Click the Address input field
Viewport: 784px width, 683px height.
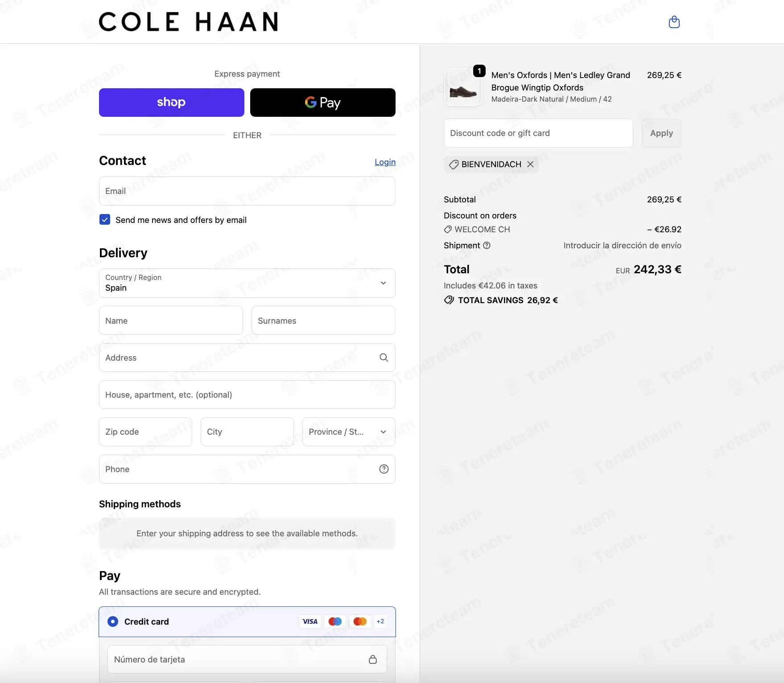click(247, 358)
